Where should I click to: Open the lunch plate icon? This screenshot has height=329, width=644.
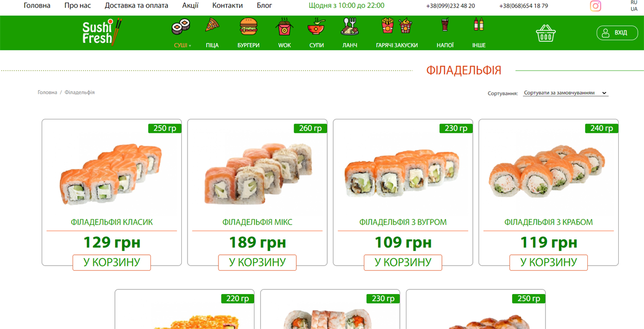click(350, 26)
